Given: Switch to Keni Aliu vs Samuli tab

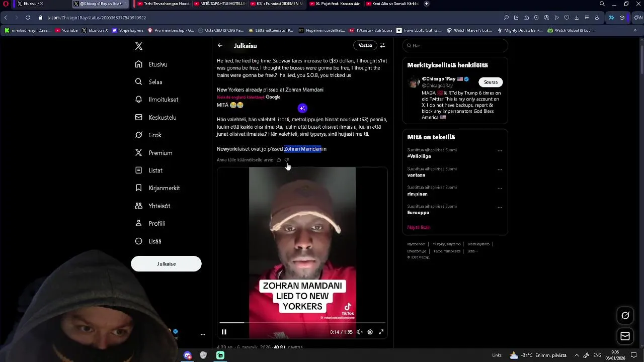Looking at the screenshot, I should tap(391, 4).
